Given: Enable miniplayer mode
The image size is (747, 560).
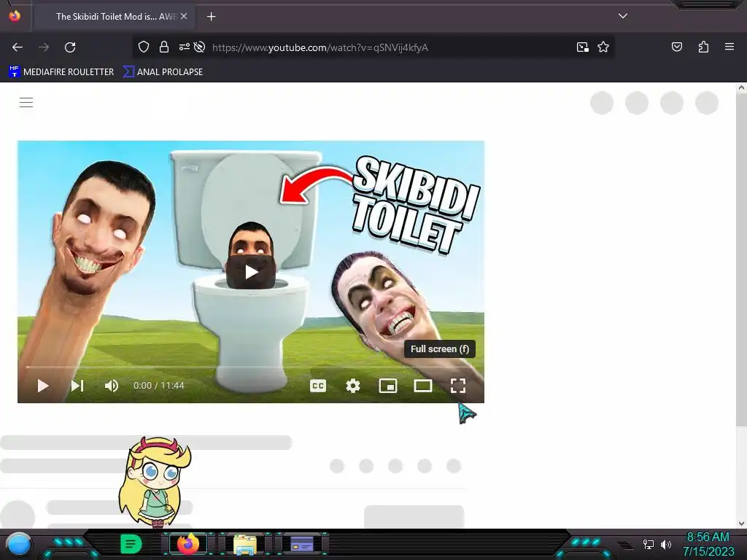Looking at the screenshot, I should click(388, 386).
